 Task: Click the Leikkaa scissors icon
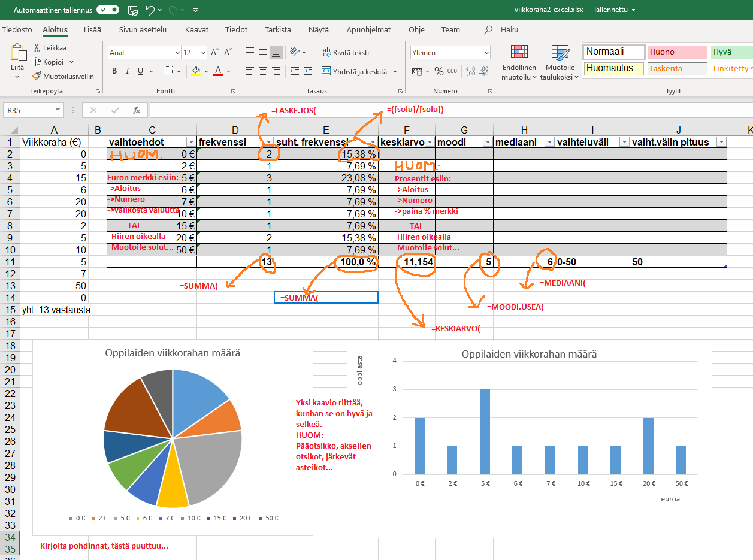click(37, 48)
